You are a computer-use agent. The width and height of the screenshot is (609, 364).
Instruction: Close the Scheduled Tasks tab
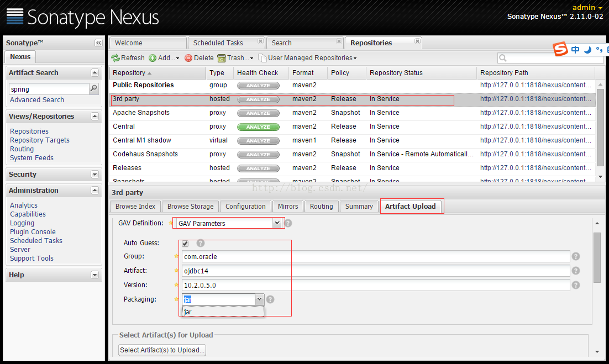(261, 41)
